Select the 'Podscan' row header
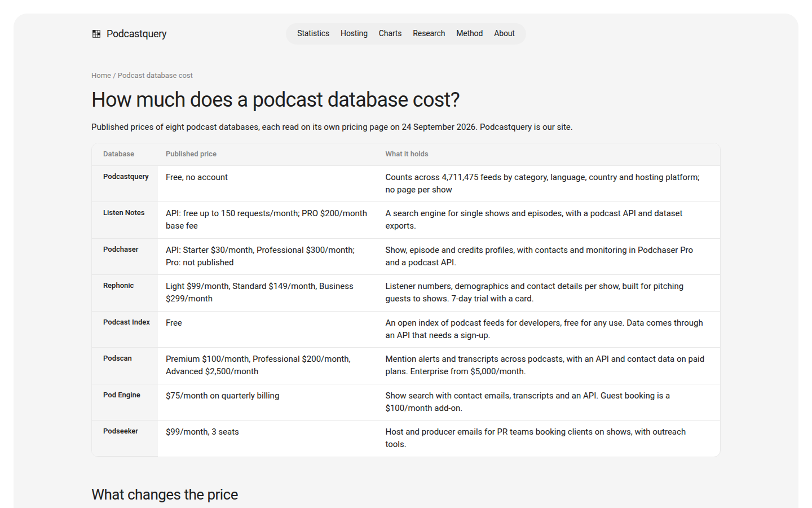 (x=125, y=366)
